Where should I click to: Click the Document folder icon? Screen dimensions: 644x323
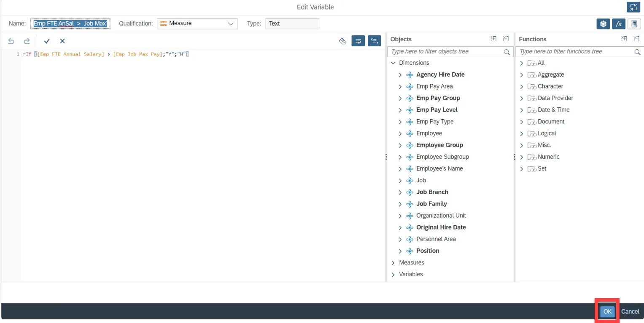[x=532, y=122]
